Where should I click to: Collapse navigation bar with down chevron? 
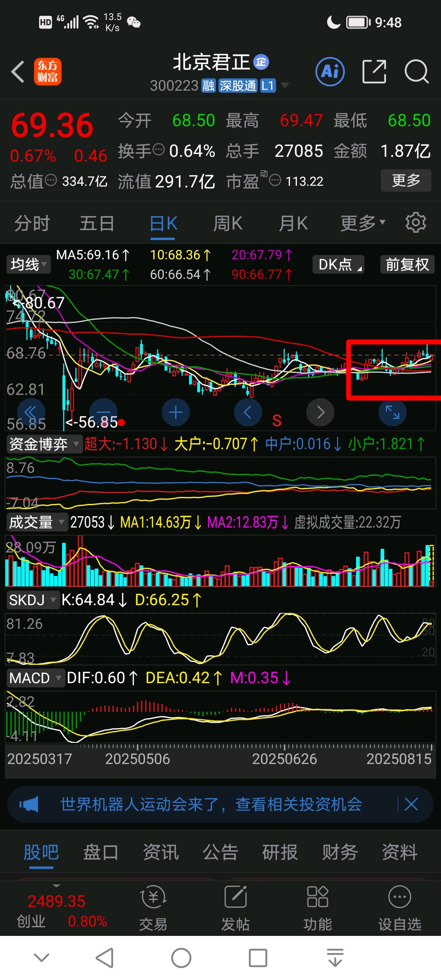42,958
